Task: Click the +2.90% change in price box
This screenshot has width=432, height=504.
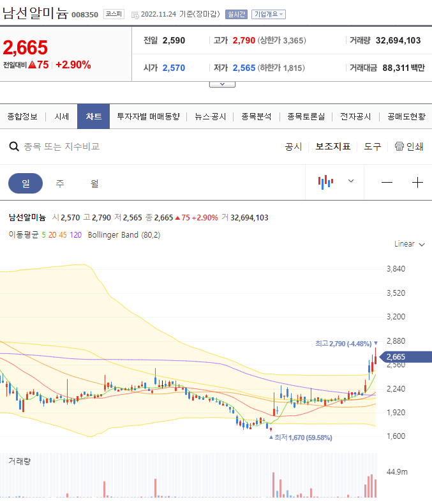Action: pyautogui.click(x=73, y=65)
